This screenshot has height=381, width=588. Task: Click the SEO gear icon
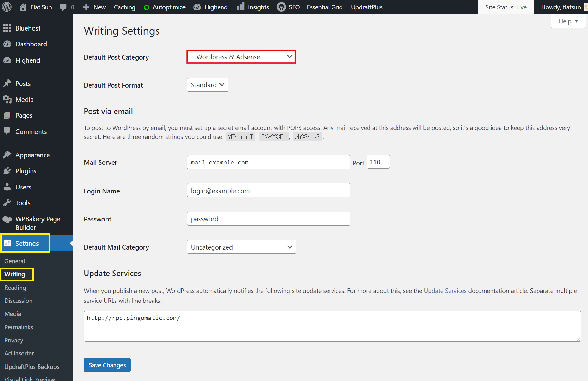pos(281,7)
